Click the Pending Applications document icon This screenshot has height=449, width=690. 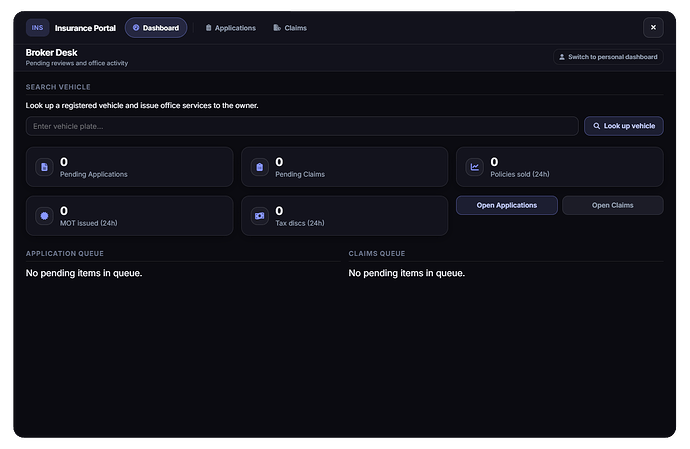44,167
